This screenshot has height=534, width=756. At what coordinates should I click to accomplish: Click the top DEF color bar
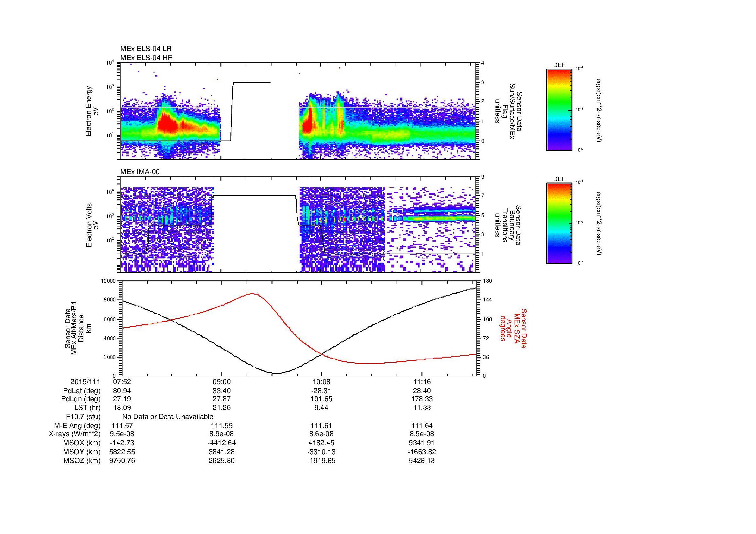point(559,110)
